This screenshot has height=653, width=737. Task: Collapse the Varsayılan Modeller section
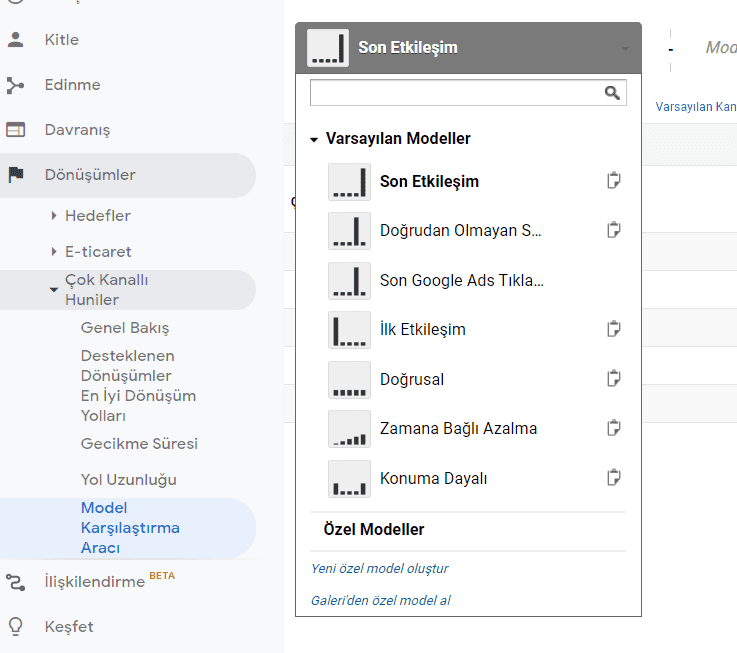pyautogui.click(x=314, y=140)
